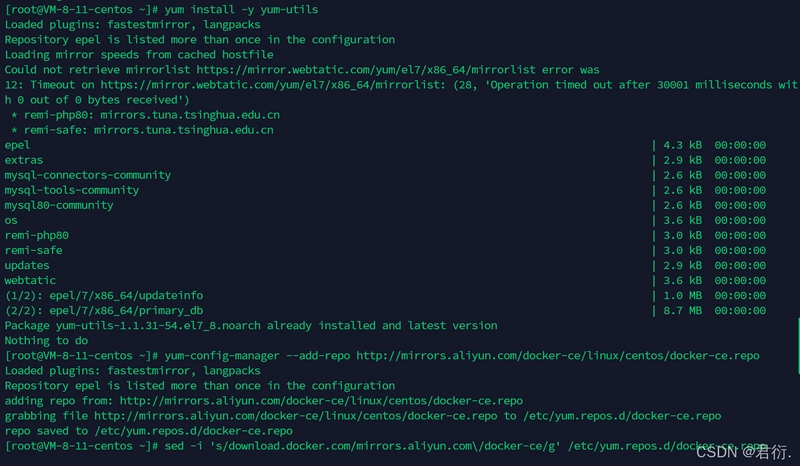Click the mysql-connectors-community row
Screen dimensions: 800x466
[385, 175]
